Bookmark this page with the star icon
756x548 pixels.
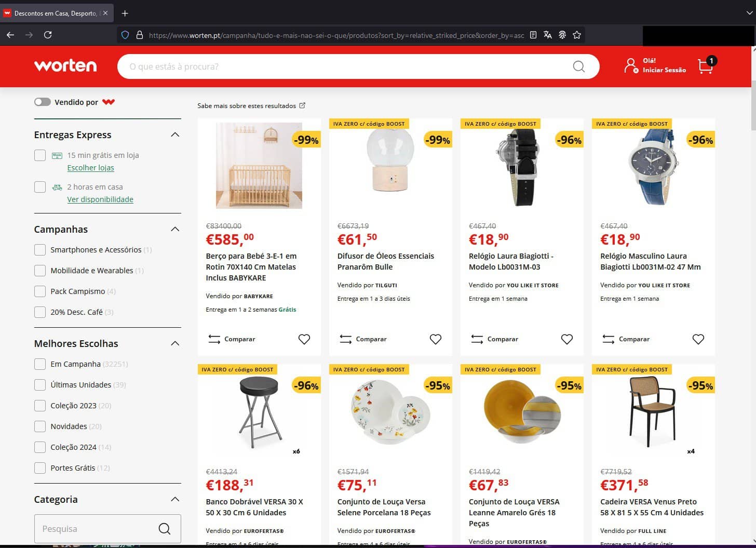point(576,35)
